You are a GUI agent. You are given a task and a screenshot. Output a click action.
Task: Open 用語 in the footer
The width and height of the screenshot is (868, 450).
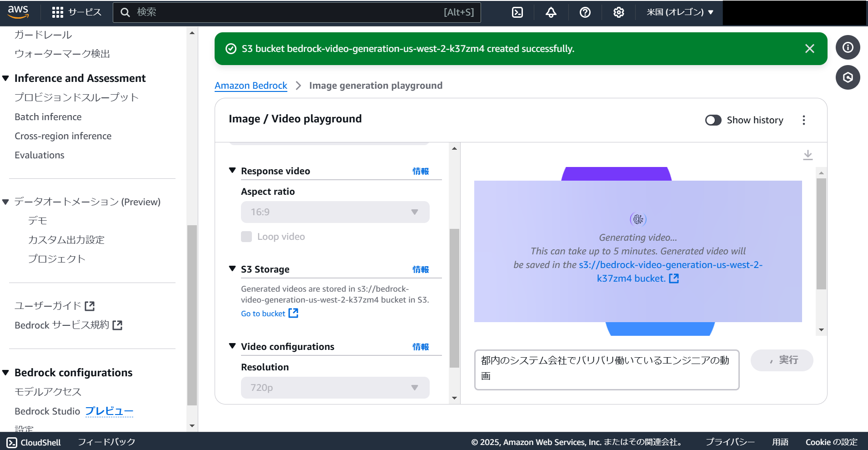780,442
